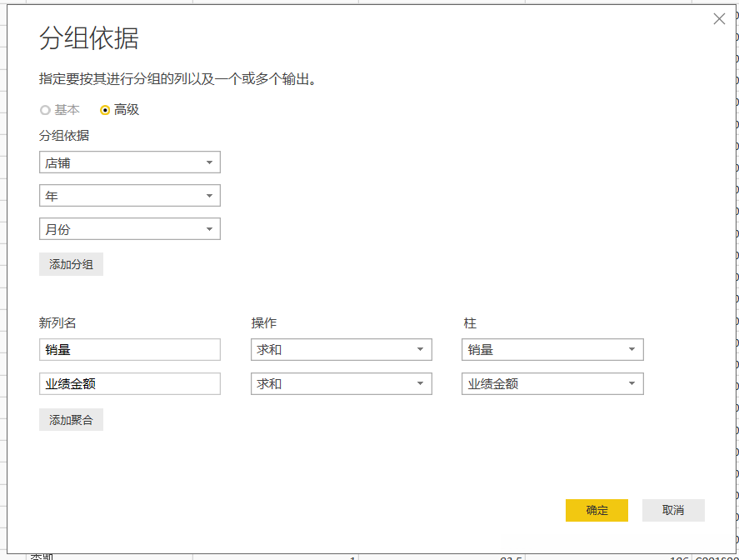Open the 月份 grouping dropdown
Screen dimensions: 739x560
tap(129, 228)
